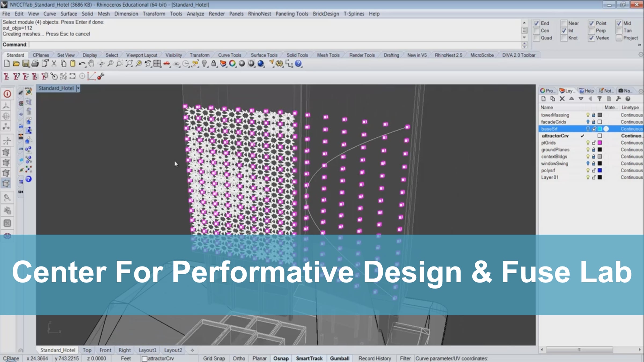Click the Lock objects padlock icon

tap(213, 64)
